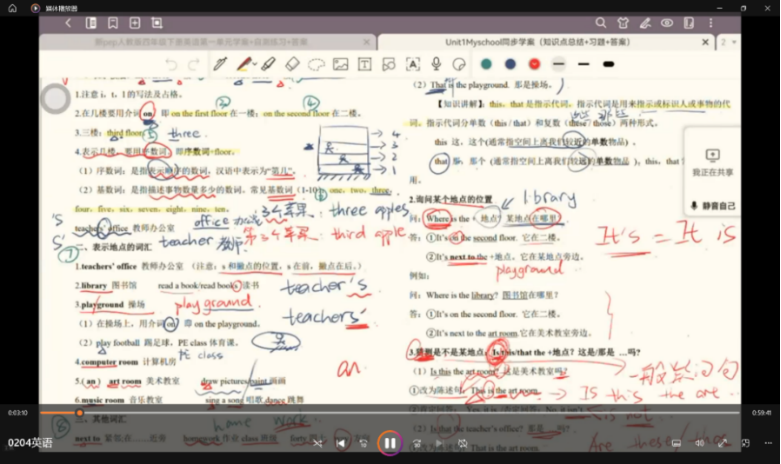Choose the insert image tool

point(340,64)
